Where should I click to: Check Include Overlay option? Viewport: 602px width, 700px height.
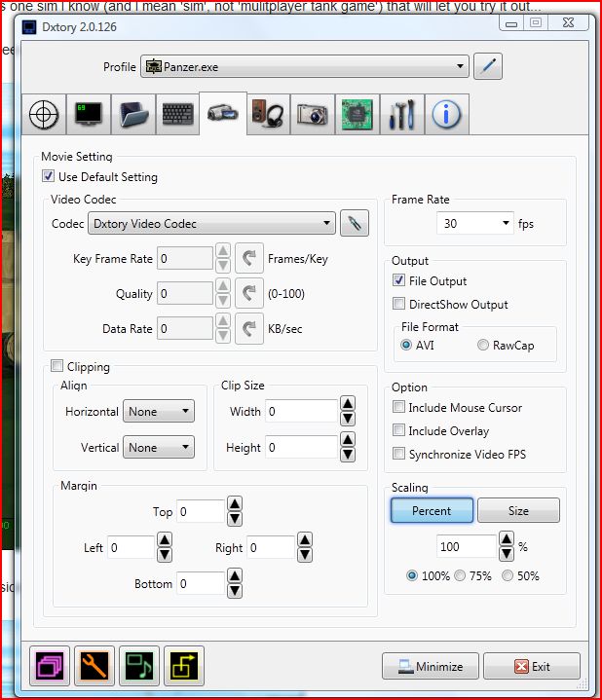click(x=398, y=430)
